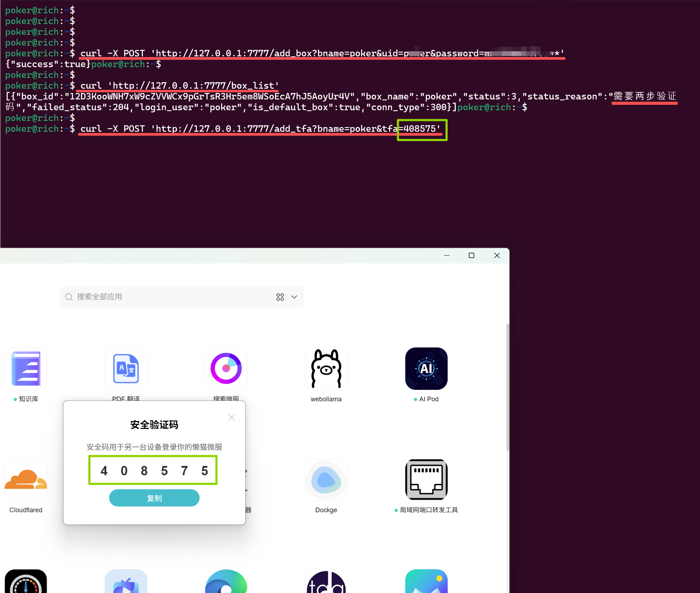Image resolution: width=700 pixels, height=593 pixels.
Task: Open the Cloudflared orange cloud icon
Action: click(26, 480)
